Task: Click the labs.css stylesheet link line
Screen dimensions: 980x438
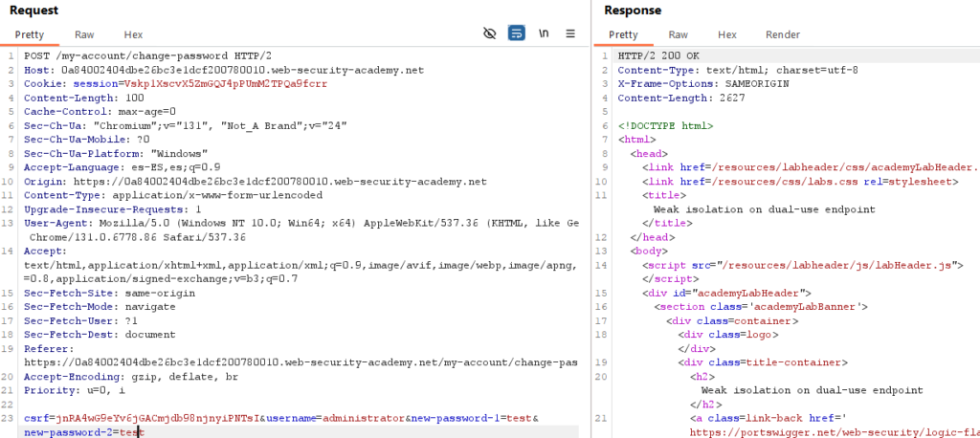Action: click(800, 182)
